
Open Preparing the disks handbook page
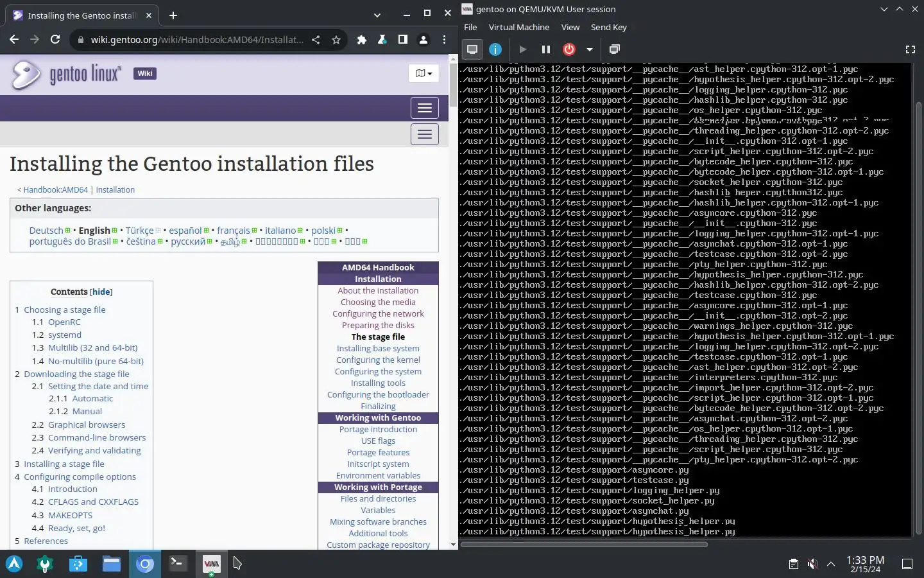point(378,326)
